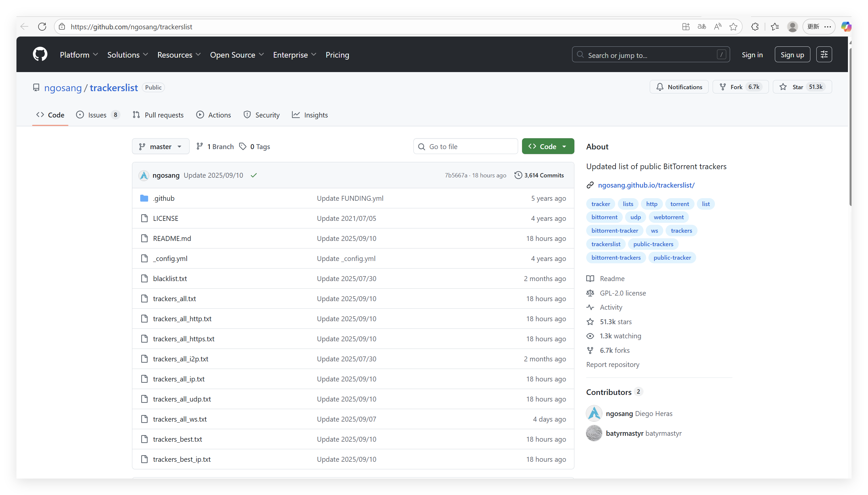
Task: Expand the Platform navigation menu
Action: point(79,55)
